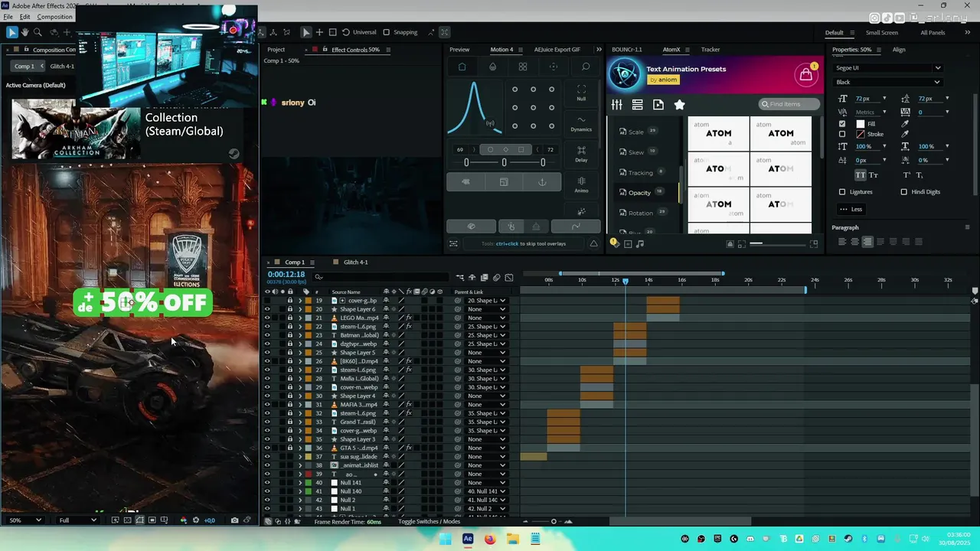Open AtomX shopping bag cart
Image resolution: width=980 pixels, height=551 pixels.
click(x=805, y=74)
